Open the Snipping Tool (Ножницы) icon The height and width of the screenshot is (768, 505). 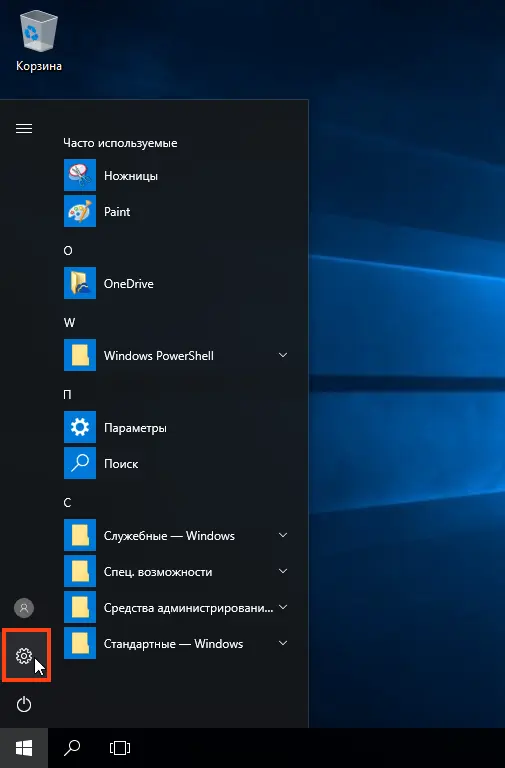click(x=80, y=175)
